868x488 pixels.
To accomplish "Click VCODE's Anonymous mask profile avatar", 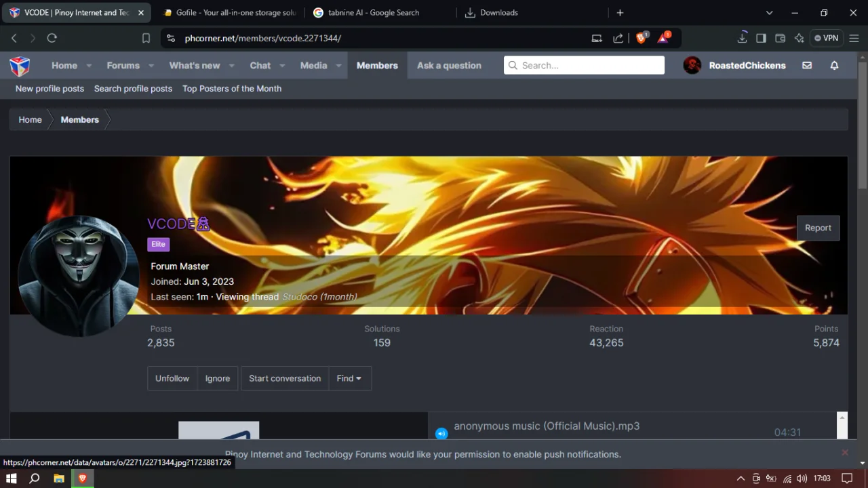I will tap(79, 276).
